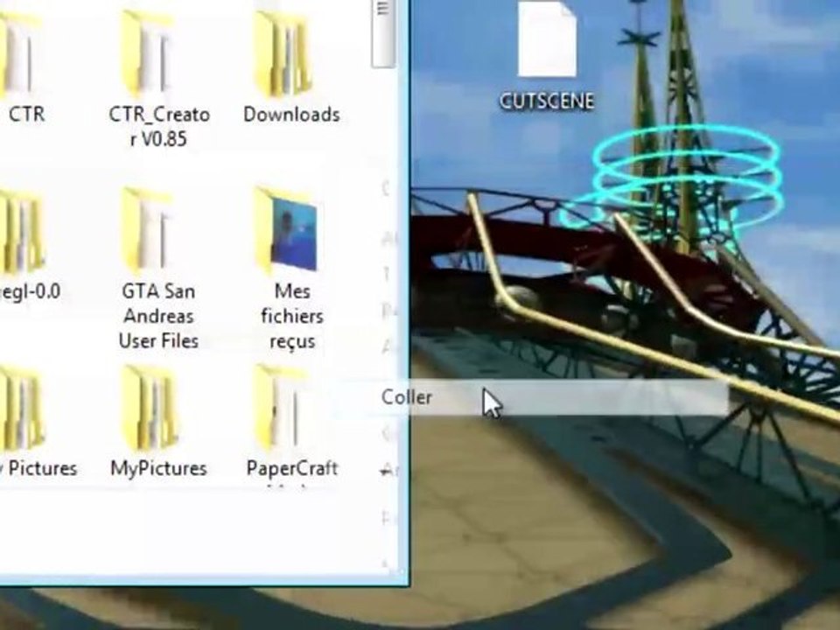840x630 pixels.
Task: Click the Downloads folder name label
Action: [x=291, y=114]
